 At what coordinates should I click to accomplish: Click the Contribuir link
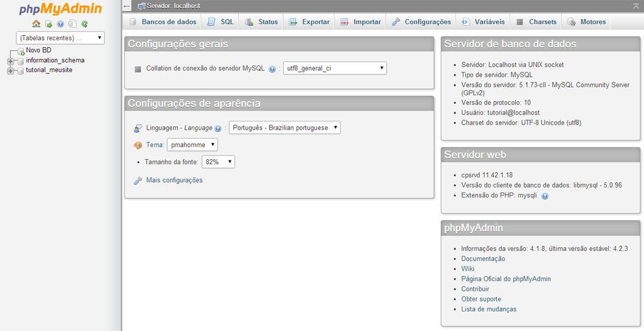pyautogui.click(x=475, y=289)
